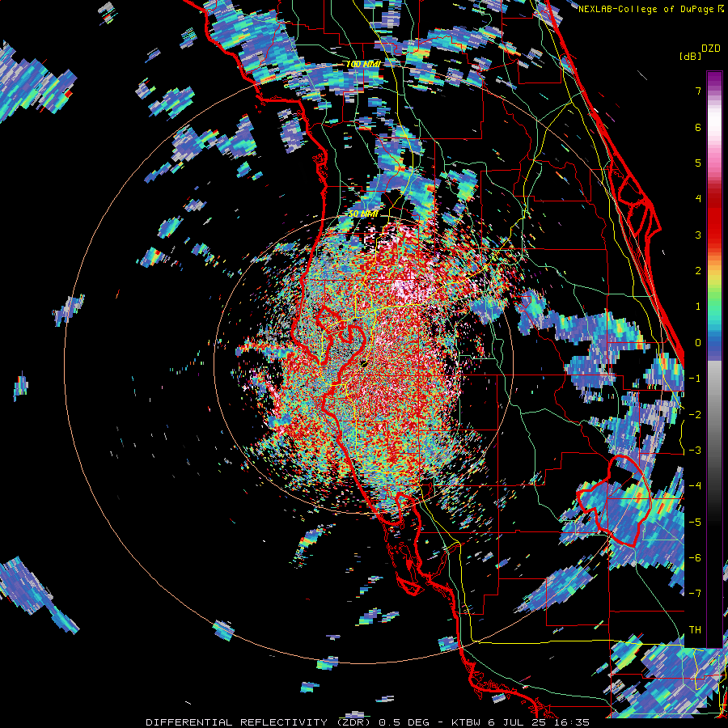This screenshot has height=728, width=728.
Task: Click the positive 1 tick label on the scale
Action: [x=698, y=307]
